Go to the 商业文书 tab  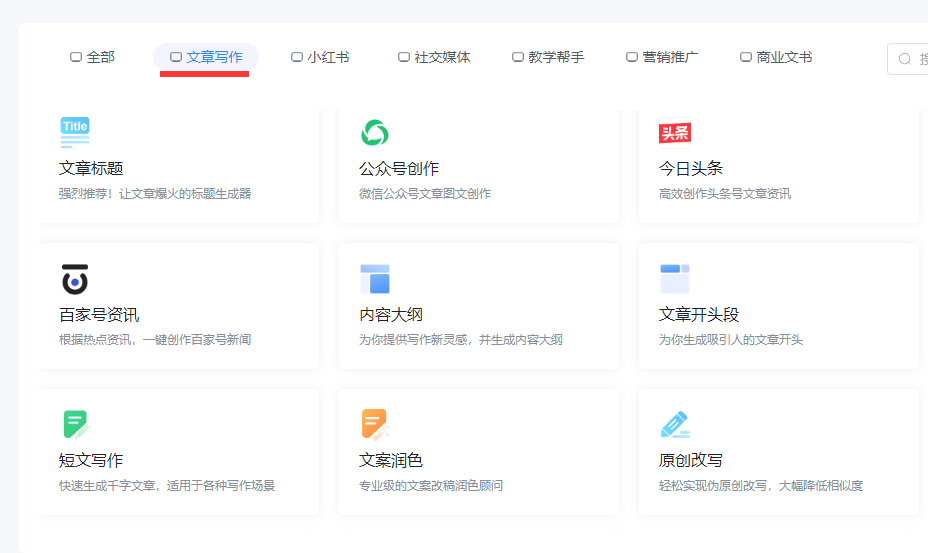click(x=776, y=57)
